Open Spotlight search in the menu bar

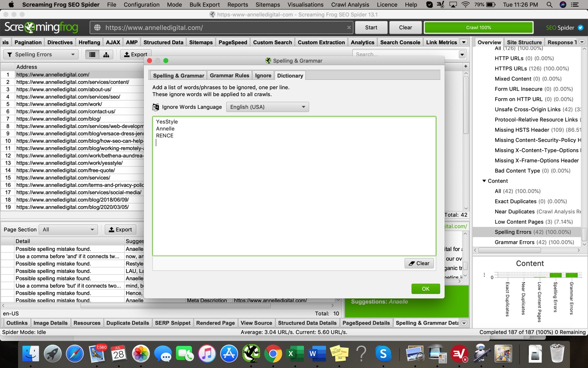(x=550, y=4)
